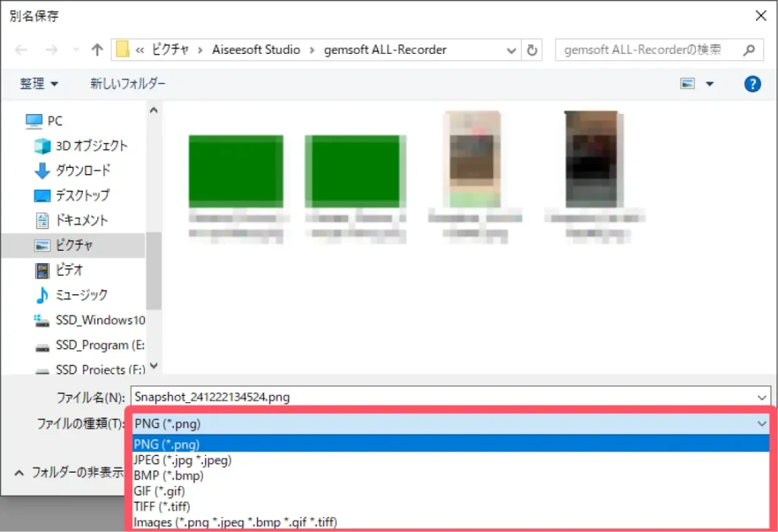Click the 新しいフォルダー button
The width and height of the screenshot is (778, 532).
tap(128, 84)
